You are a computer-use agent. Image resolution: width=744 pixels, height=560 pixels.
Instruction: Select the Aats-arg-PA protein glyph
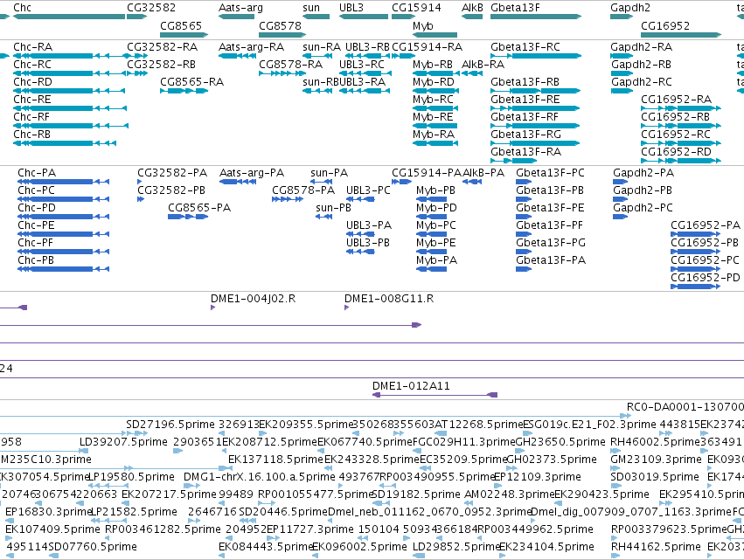click(x=238, y=182)
